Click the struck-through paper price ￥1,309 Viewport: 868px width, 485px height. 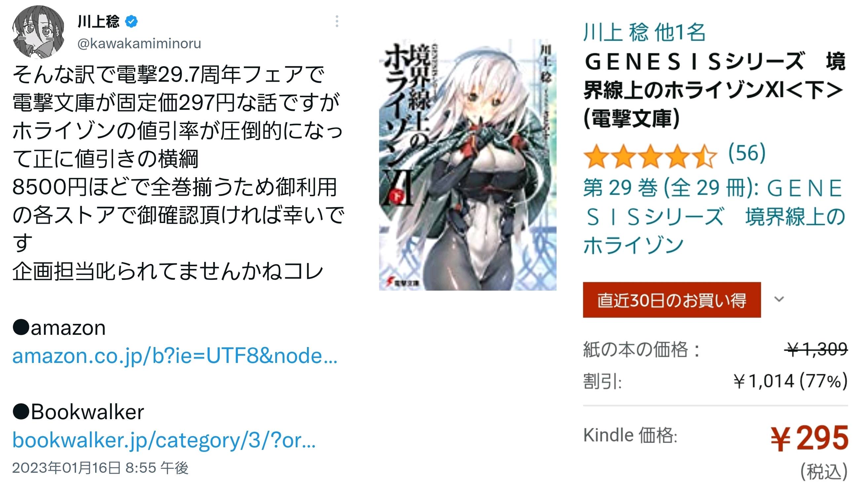pos(816,349)
